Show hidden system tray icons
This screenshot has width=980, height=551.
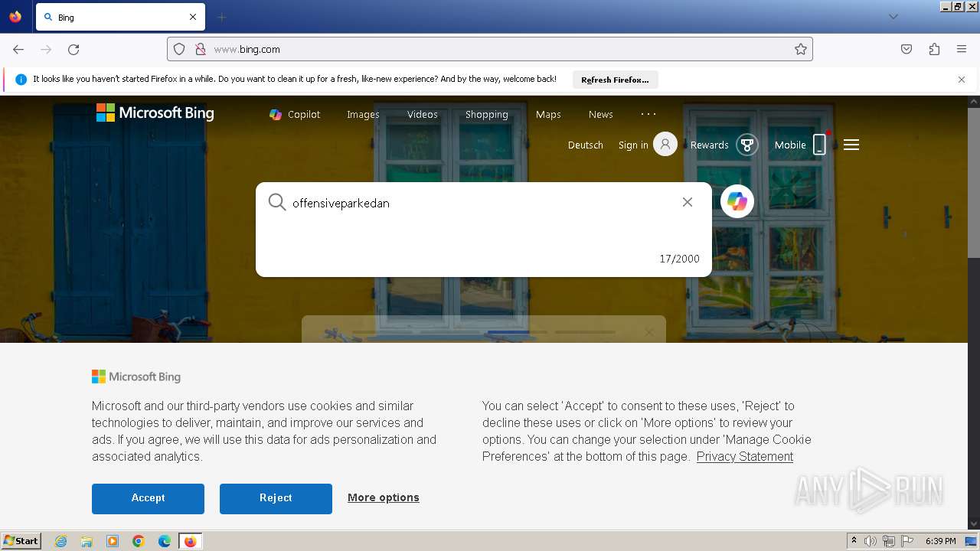click(x=854, y=541)
